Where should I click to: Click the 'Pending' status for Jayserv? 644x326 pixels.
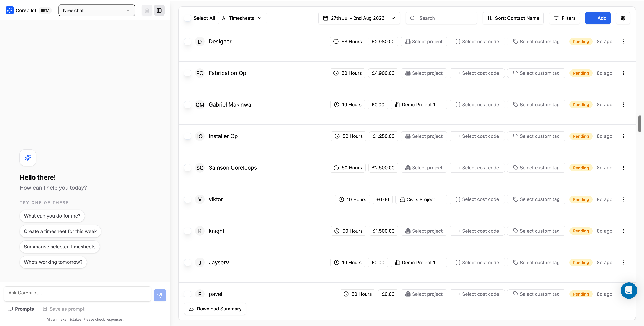[581, 263]
